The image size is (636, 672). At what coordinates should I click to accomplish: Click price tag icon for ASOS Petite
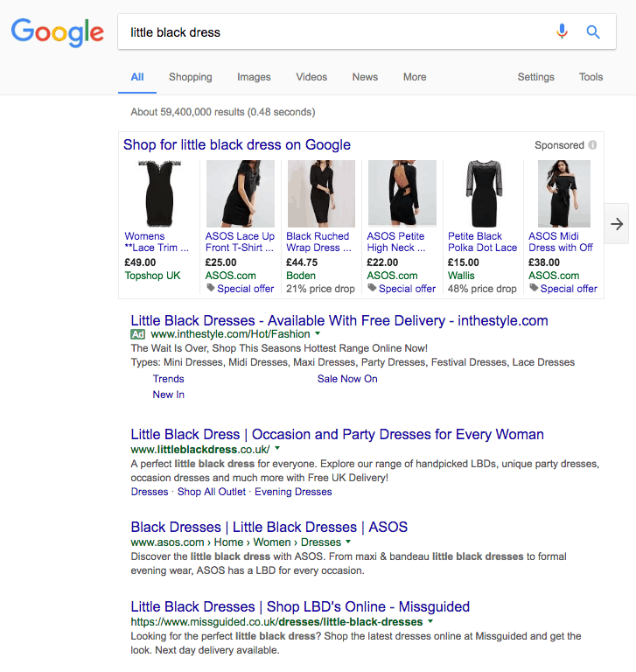[x=372, y=288]
